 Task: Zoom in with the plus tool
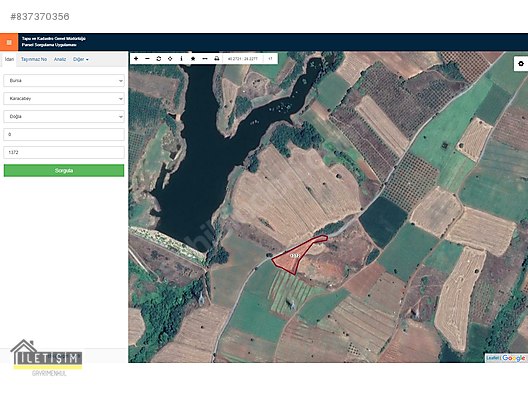coord(136,59)
